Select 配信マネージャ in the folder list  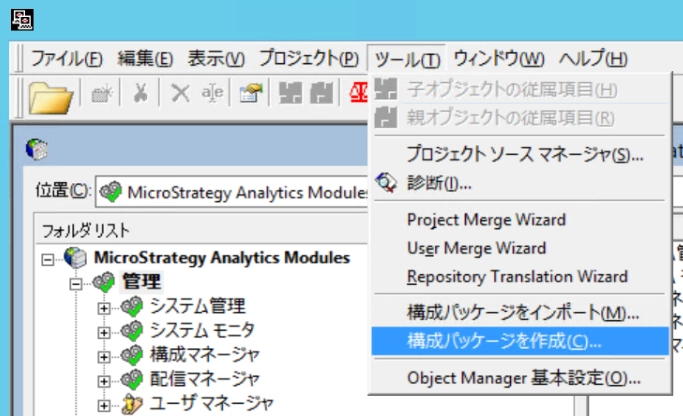[x=205, y=379]
